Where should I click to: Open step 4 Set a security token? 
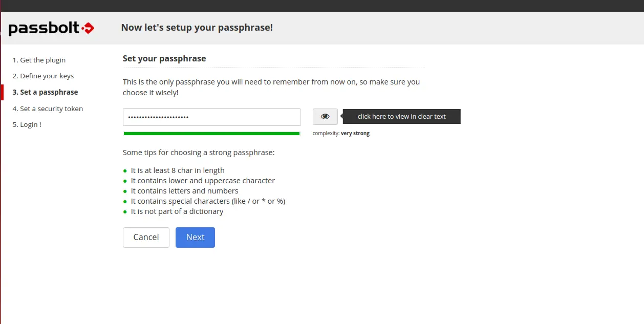click(48, 109)
